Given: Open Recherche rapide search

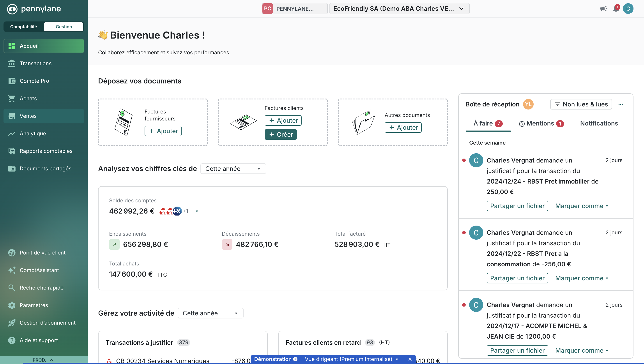Looking at the screenshot, I should pyautogui.click(x=41, y=288).
